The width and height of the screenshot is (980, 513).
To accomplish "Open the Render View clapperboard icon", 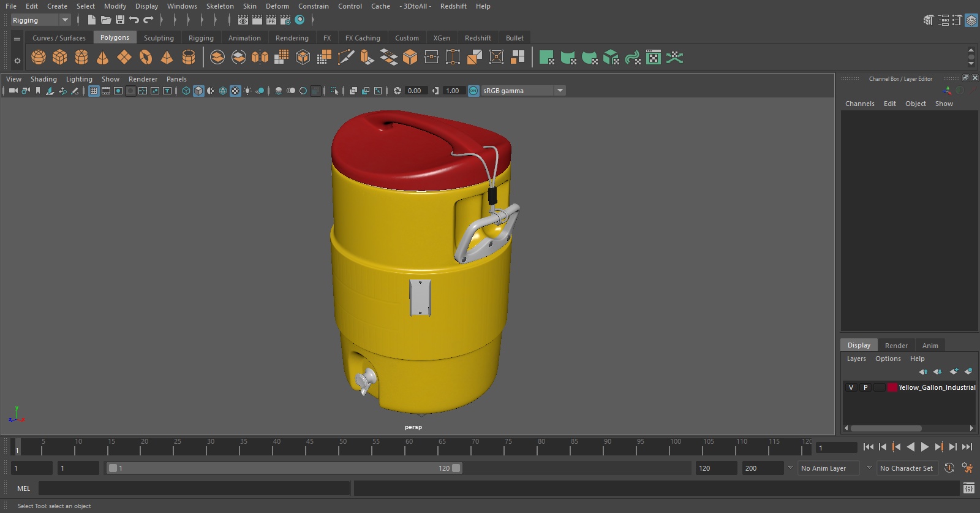I will click(x=243, y=20).
